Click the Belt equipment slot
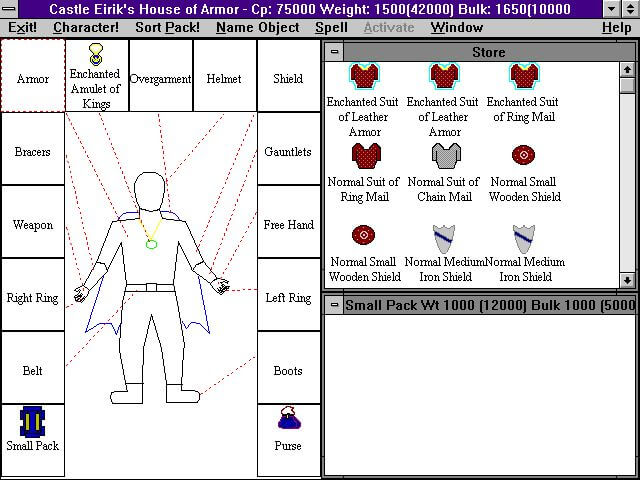 click(x=33, y=368)
